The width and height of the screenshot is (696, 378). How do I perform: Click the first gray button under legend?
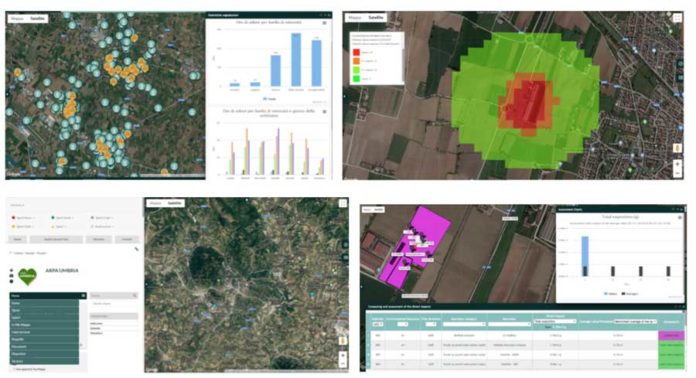18,239
